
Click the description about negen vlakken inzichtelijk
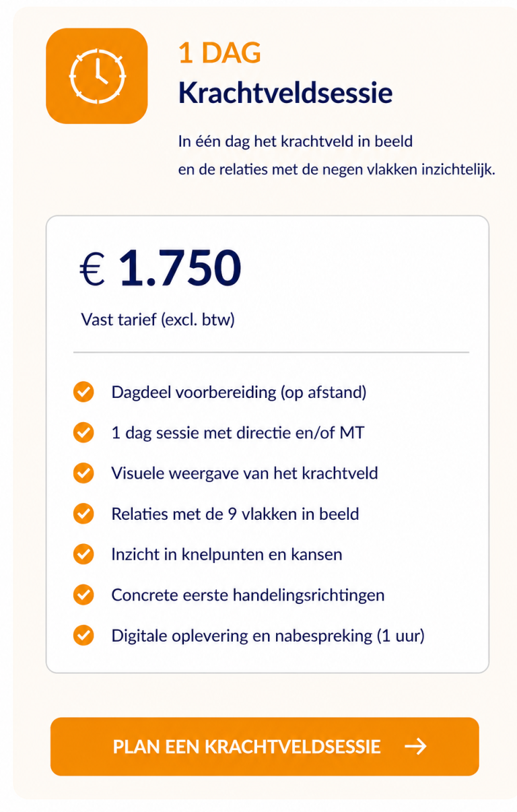click(337, 170)
